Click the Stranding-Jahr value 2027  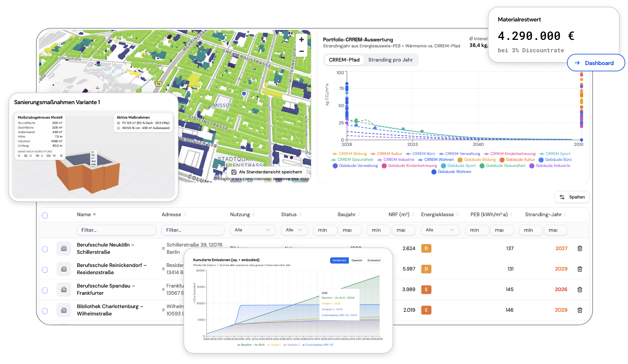tap(561, 249)
